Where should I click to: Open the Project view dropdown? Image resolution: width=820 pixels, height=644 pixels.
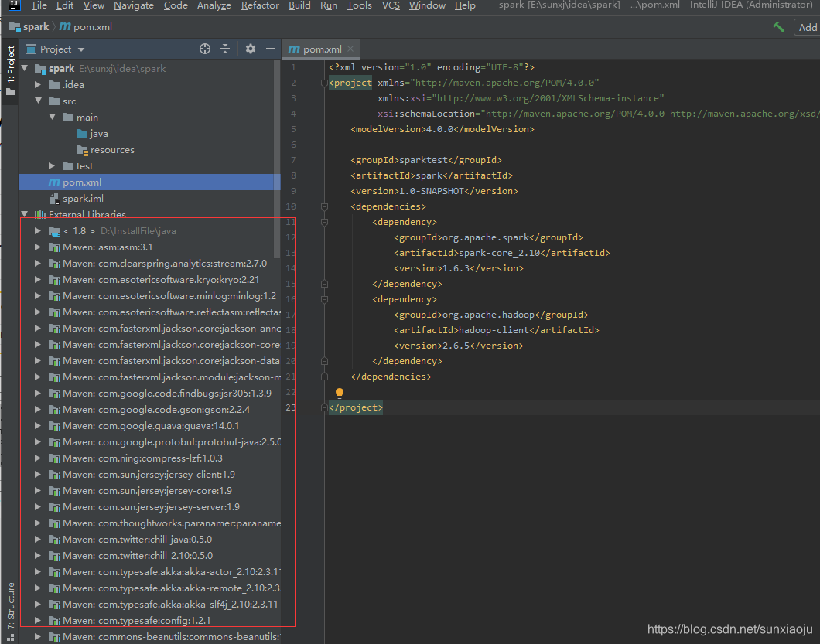[x=81, y=49]
